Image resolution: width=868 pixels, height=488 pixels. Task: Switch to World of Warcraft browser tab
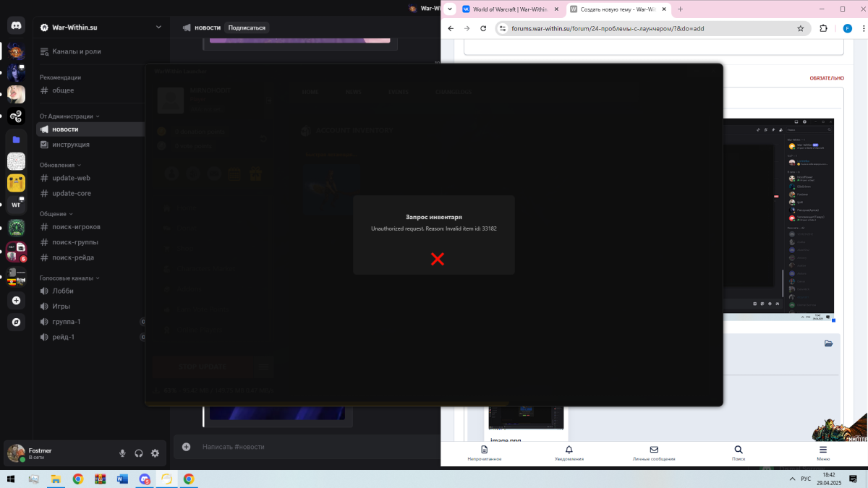511,9
